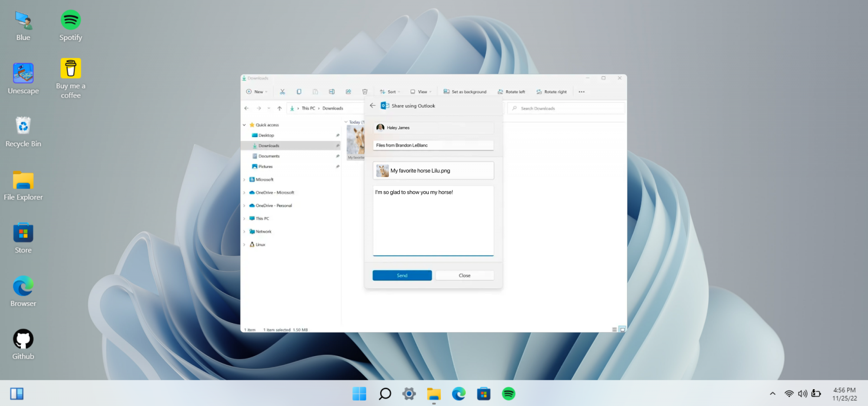Click the Wi-Fi icon in system tray
The image size is (868, 406).
coord(789,394)
